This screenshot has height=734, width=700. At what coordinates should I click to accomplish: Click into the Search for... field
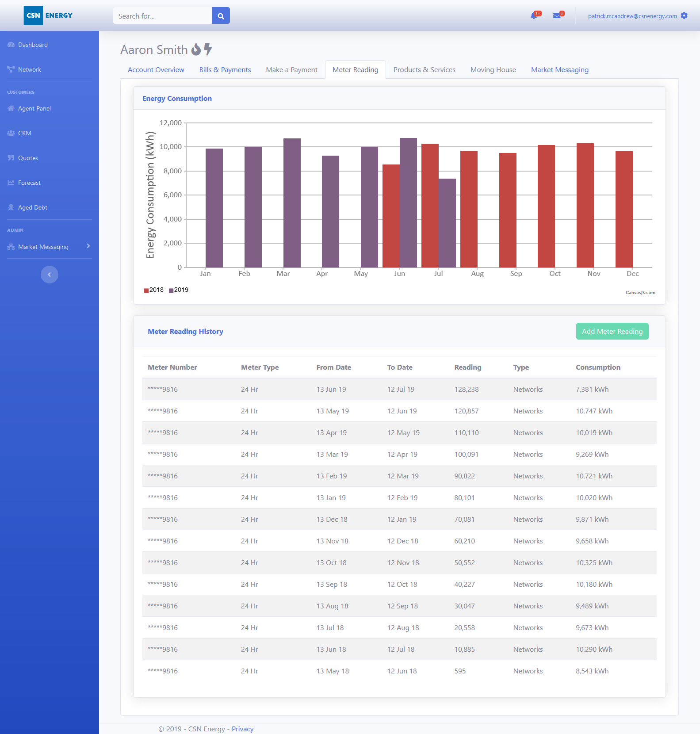point(162,16)
